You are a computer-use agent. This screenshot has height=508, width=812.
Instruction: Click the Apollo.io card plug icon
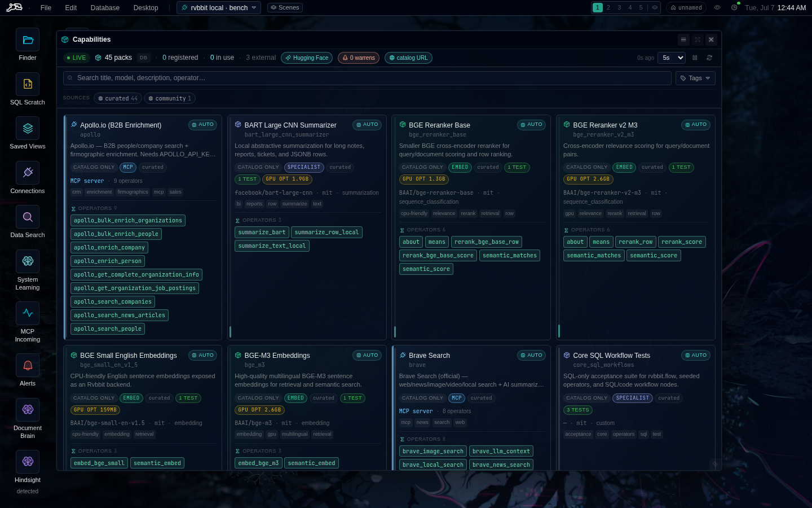click(x=74, y=125)
